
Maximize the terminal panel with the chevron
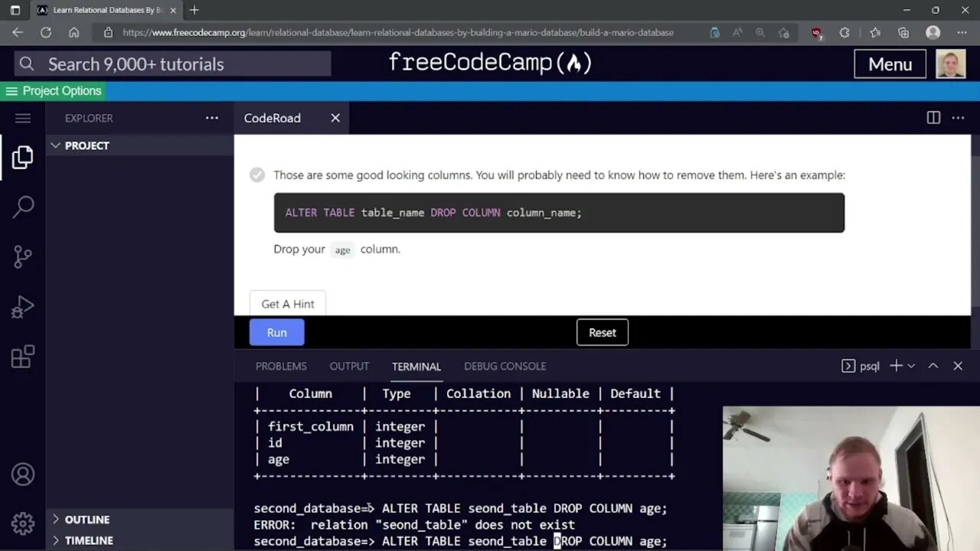tap(933, 366)
